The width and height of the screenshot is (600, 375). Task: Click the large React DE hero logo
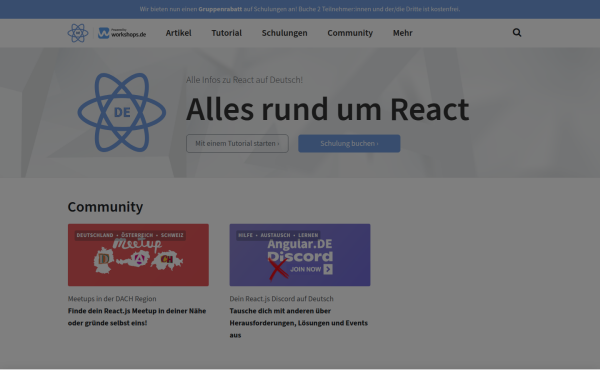[x=122, y=112]
